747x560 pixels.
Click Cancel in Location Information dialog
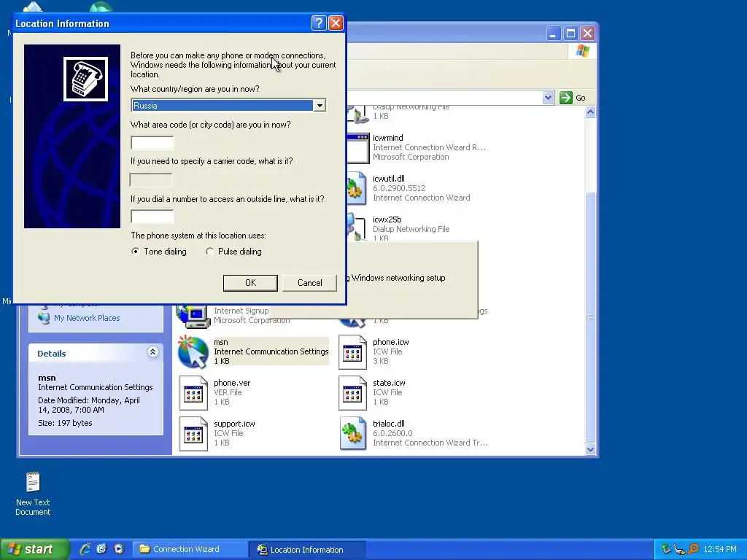coord(309,283)
